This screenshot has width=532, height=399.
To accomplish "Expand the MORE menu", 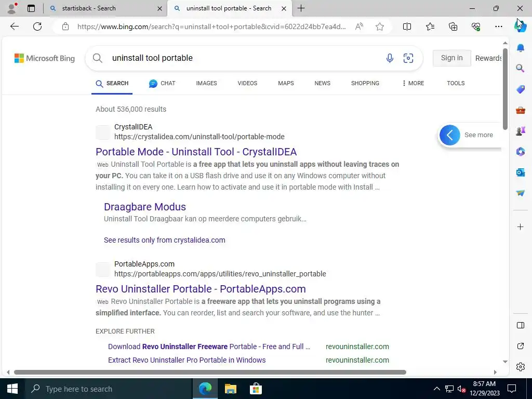I will point(413,84).
